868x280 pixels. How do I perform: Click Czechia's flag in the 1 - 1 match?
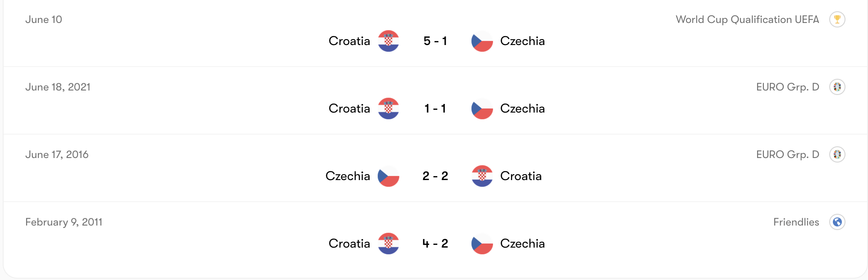click(482, 108)
